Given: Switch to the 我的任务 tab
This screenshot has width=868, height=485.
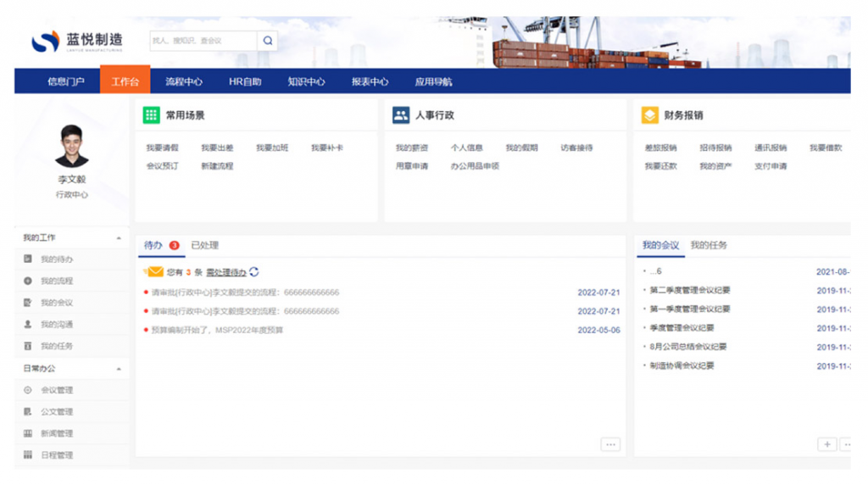Looking at the screenshot, I should coord(709,246).
